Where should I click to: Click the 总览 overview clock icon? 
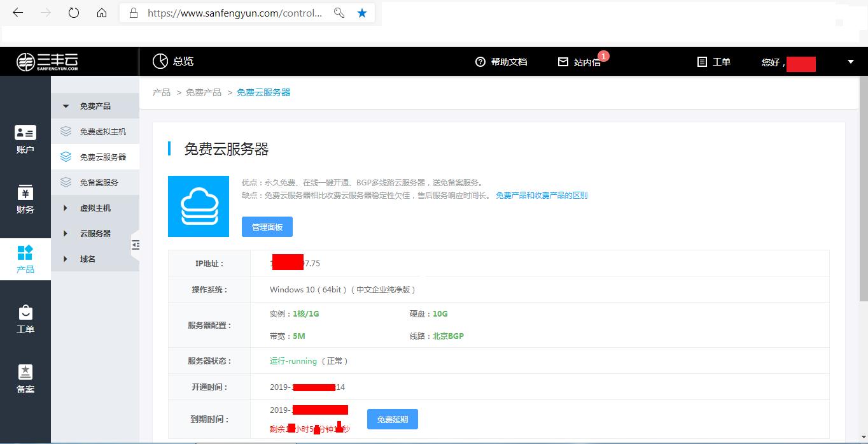160,61
